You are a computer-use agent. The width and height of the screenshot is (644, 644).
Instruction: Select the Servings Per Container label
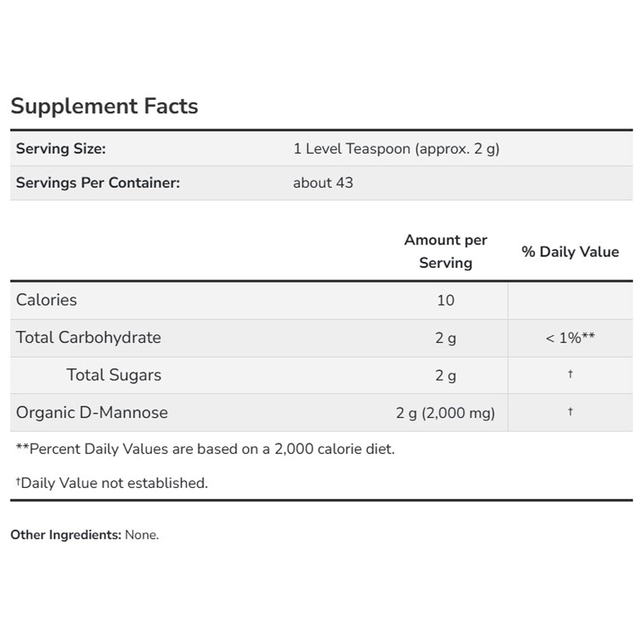coord(98,183)
